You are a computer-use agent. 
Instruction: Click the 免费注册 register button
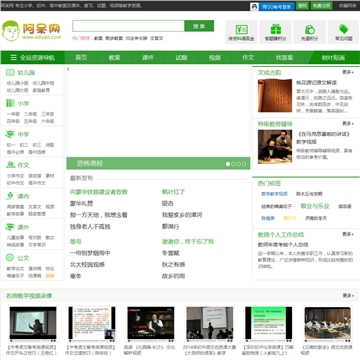[x=321, y=6]
